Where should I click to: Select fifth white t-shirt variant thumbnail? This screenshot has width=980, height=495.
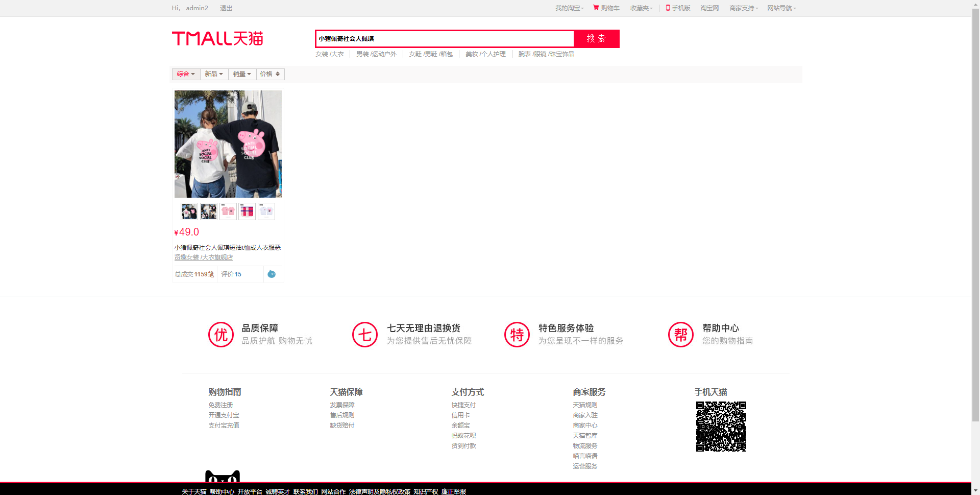pyautogui.click(x=266, y=211)
